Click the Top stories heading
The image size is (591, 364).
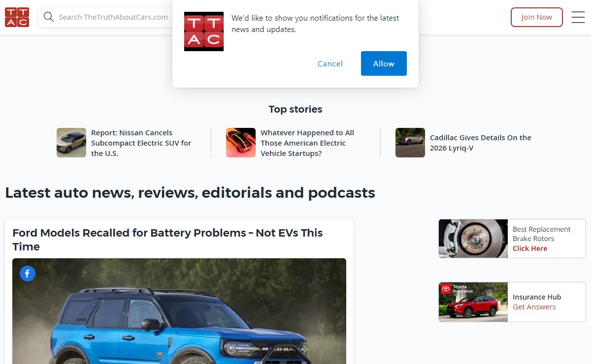pyautogui.click(x=295, y=109)
